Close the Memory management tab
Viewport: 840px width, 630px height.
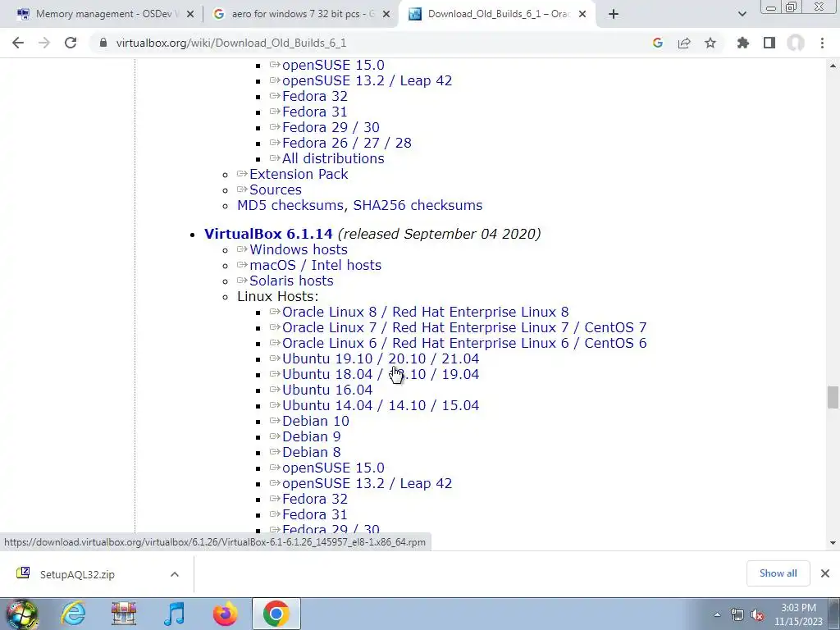(189, 15)
